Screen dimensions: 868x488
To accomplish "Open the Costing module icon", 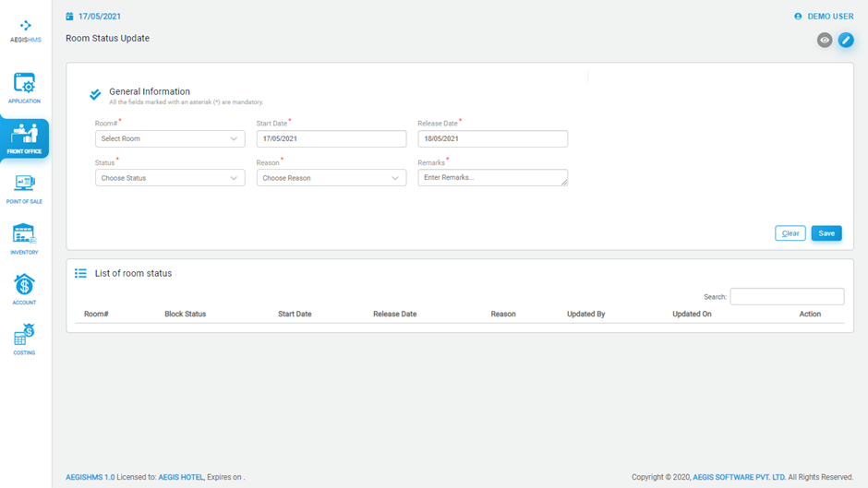I will coord(25,336).
